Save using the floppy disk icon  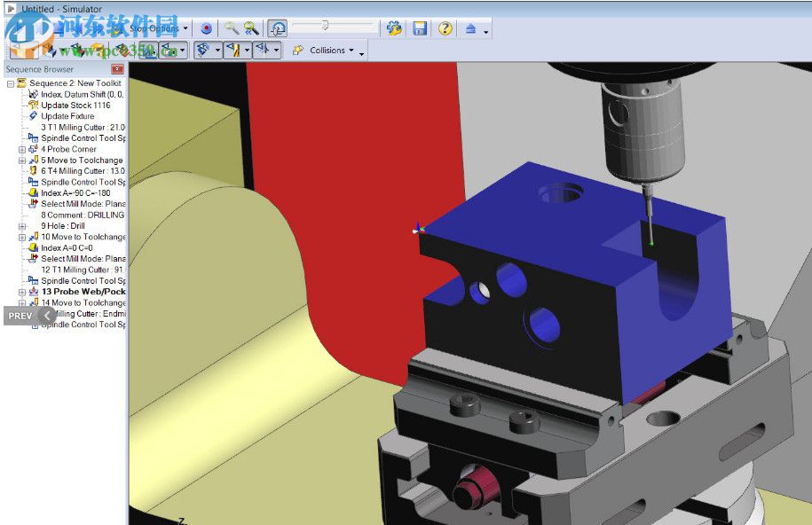(420, 28)
